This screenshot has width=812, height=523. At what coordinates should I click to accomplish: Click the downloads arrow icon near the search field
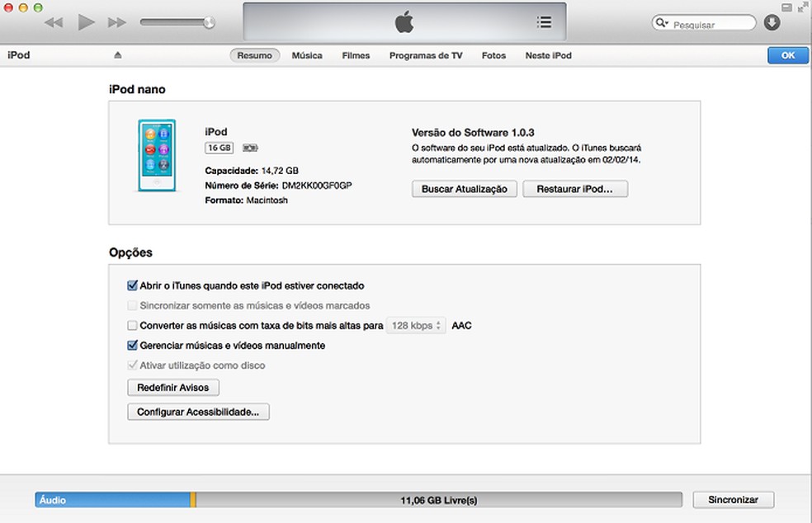pos(772,22)
